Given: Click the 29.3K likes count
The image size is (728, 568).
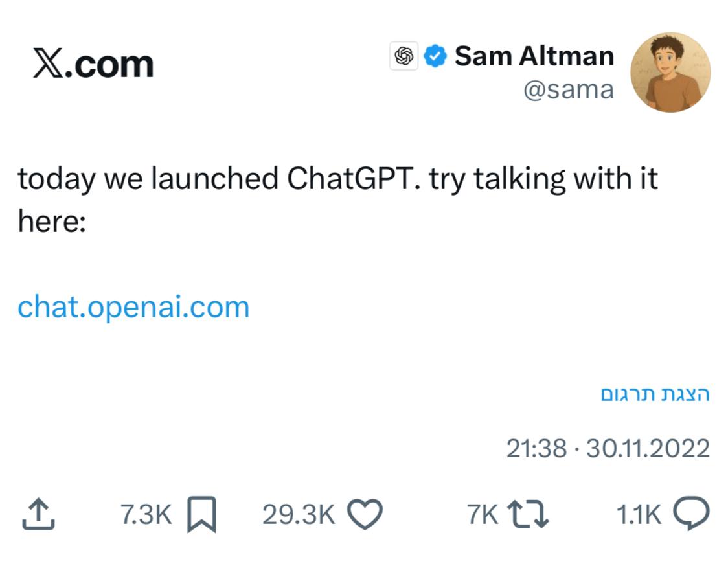Looking at the screenshot, I should [x=299, y=515].
